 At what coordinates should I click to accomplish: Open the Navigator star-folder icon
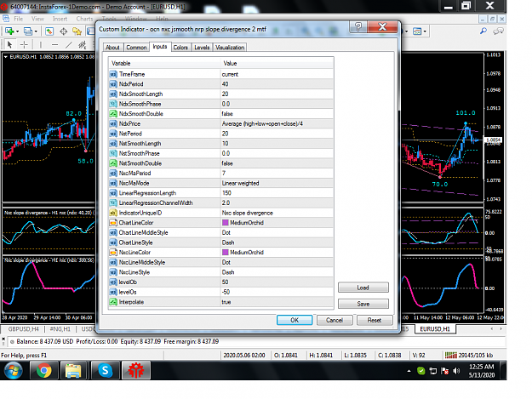coord(77,31)
